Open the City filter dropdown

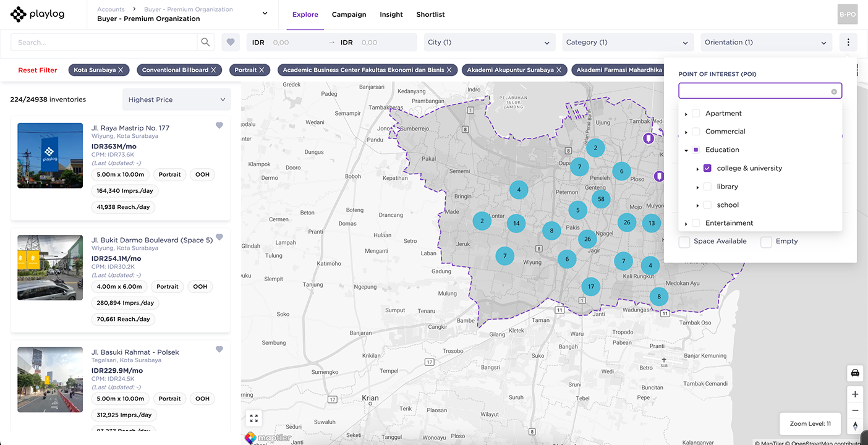[x=488, y=43]
